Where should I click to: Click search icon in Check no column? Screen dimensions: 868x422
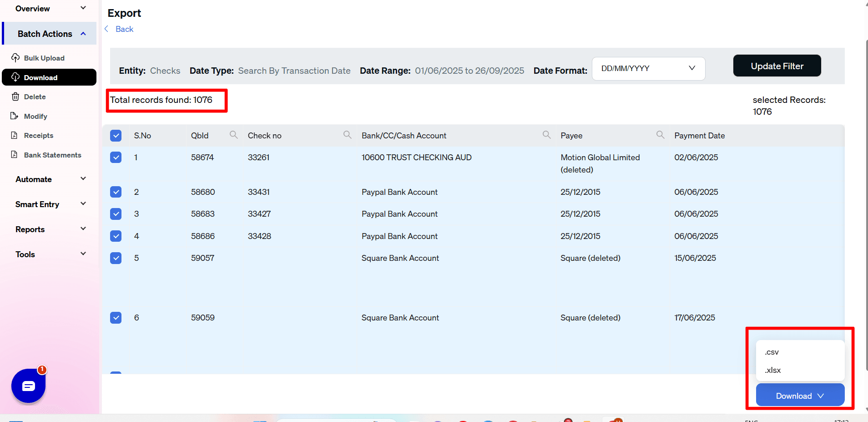click(347, 135)
